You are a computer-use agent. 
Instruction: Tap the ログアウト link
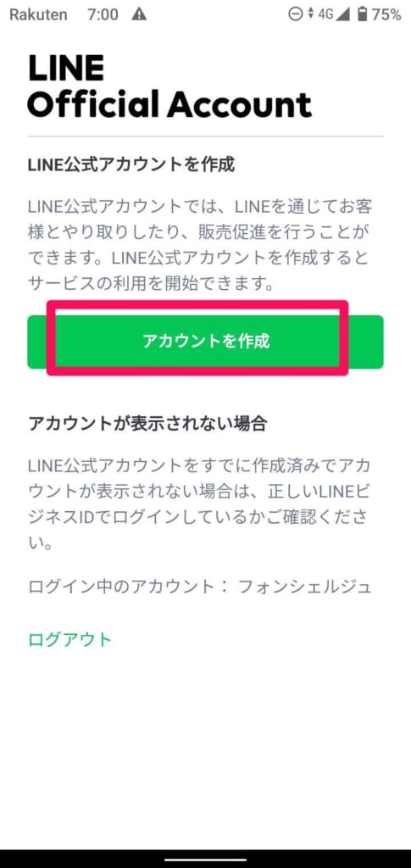[x=69, y=639]
